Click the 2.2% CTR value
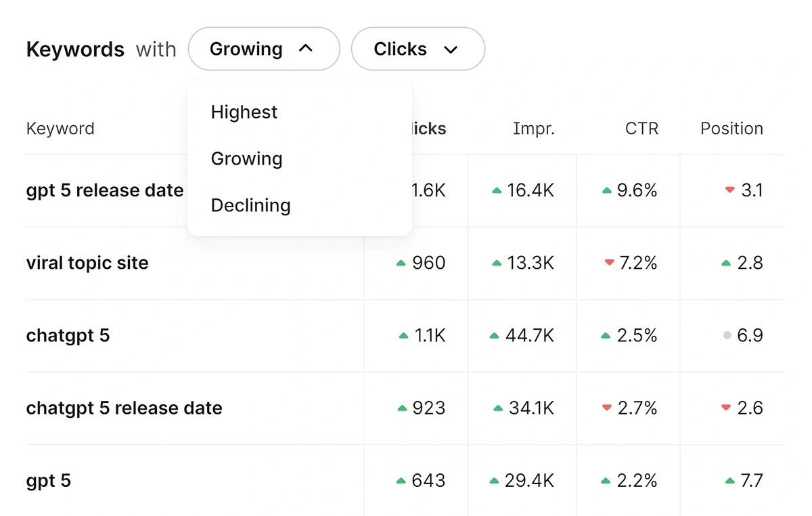812x516 pixels. click(637, 481)
